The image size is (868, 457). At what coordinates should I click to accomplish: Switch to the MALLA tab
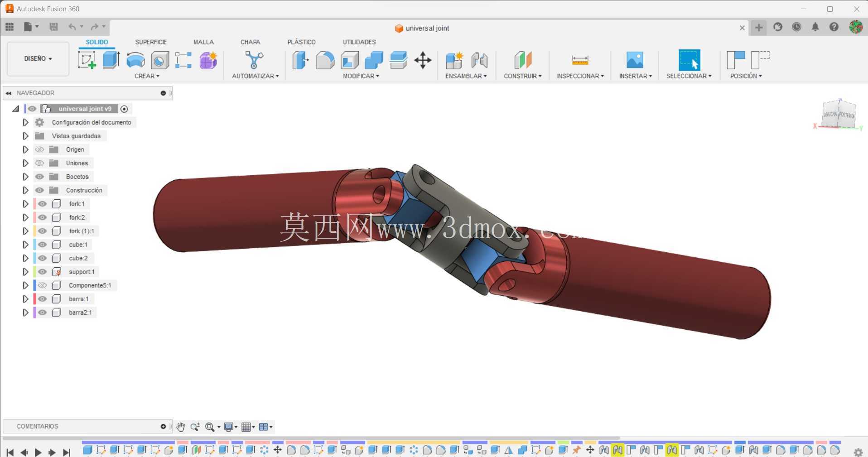203,42
